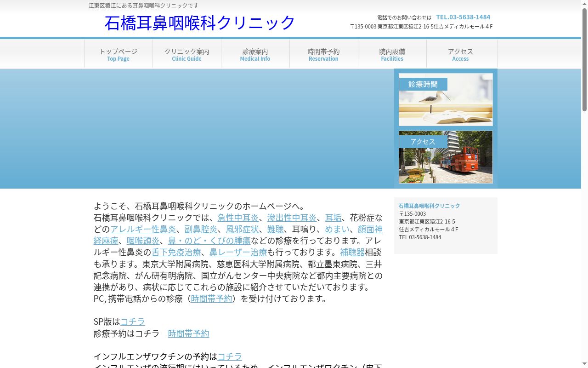Follow the 滲出性中耳炎 link
The width and height of the screenshot is (588, 368).
(292, 218)
